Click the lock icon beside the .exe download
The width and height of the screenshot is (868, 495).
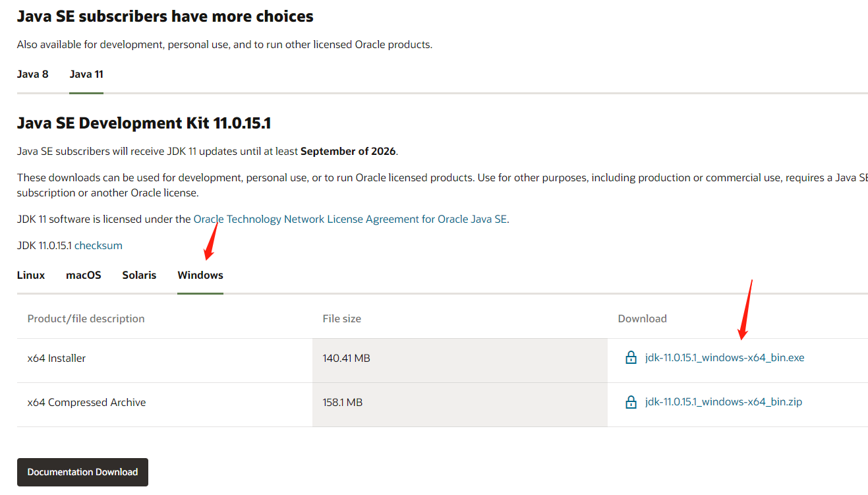coord(631,358)
